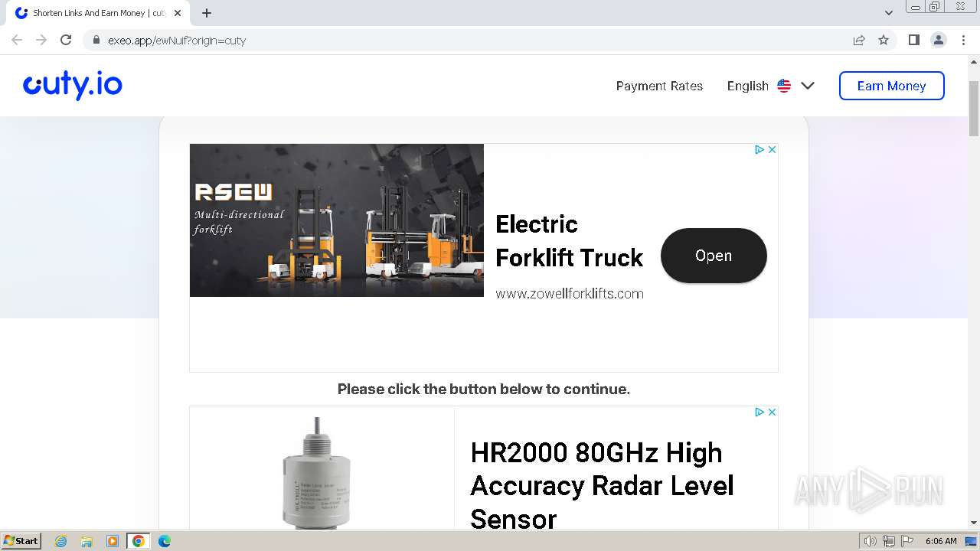Open the media player taskbar icon
This screenshot has width=980, height=551.
click(113, 541)
